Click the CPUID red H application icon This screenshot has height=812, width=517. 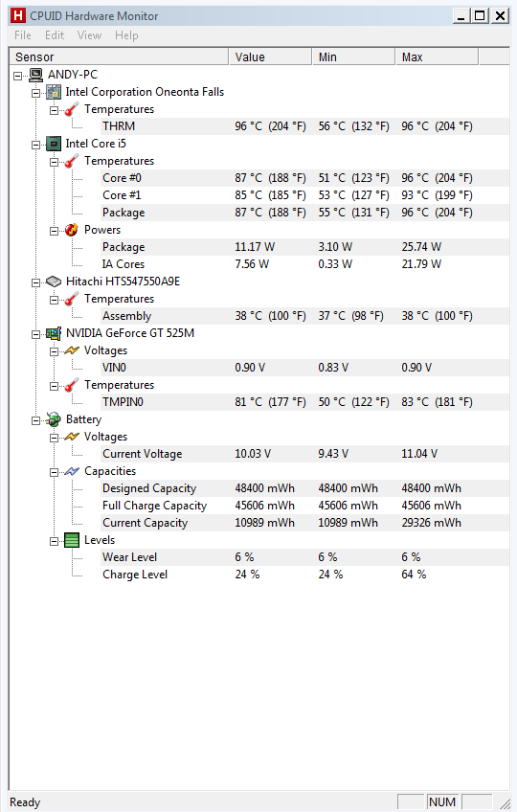click(17, 15)
